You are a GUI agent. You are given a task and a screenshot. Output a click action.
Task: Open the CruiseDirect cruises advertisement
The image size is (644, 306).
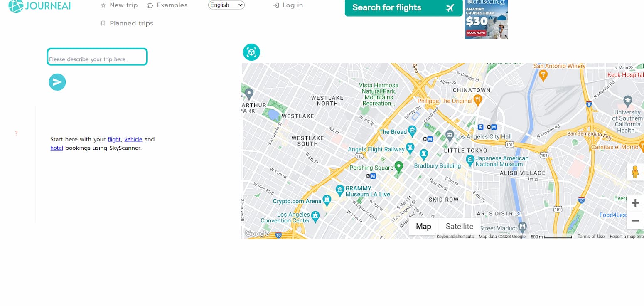(486, 19)
